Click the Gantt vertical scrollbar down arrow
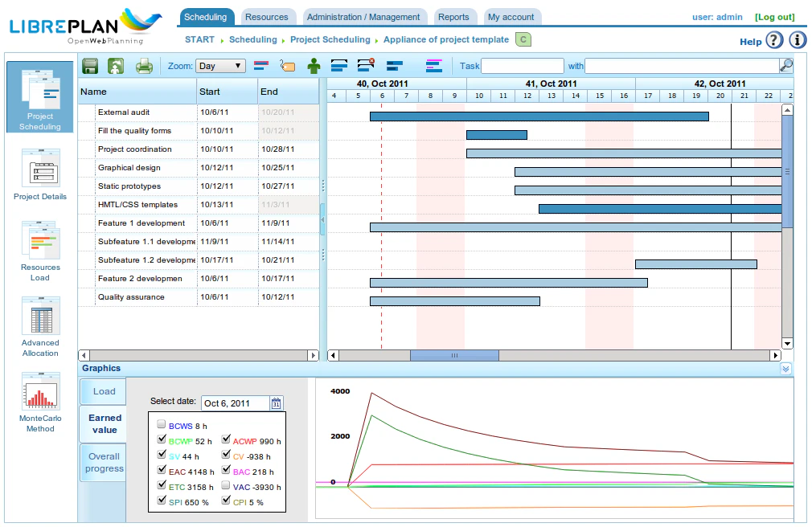 click(787, 343)
